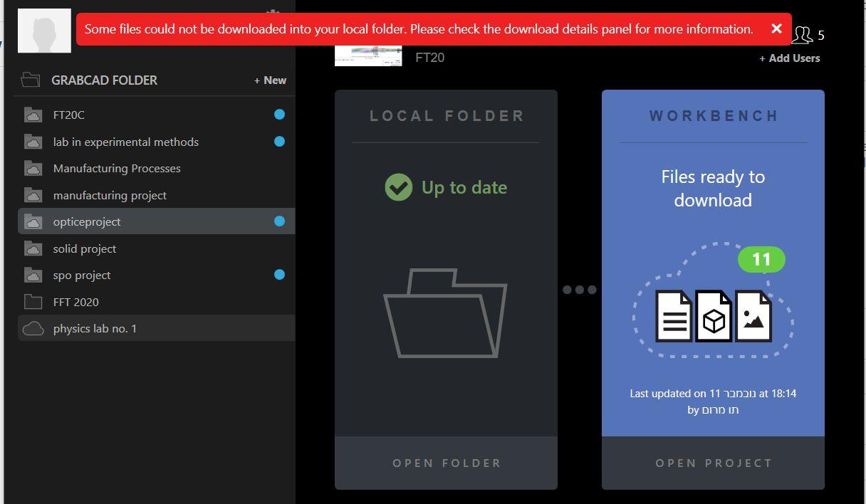
Task: Click the LOCAL FOLDER panel heading
Action: (x=447, y=116)
